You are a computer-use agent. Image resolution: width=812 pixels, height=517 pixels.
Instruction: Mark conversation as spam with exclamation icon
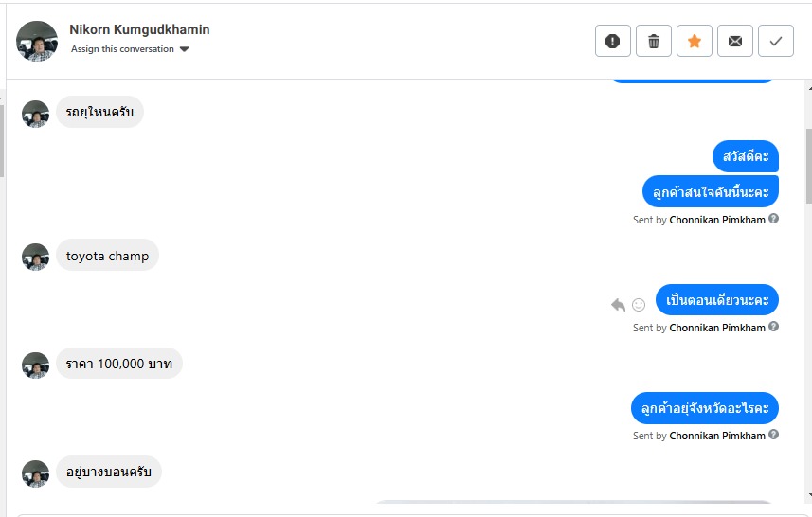612,41
